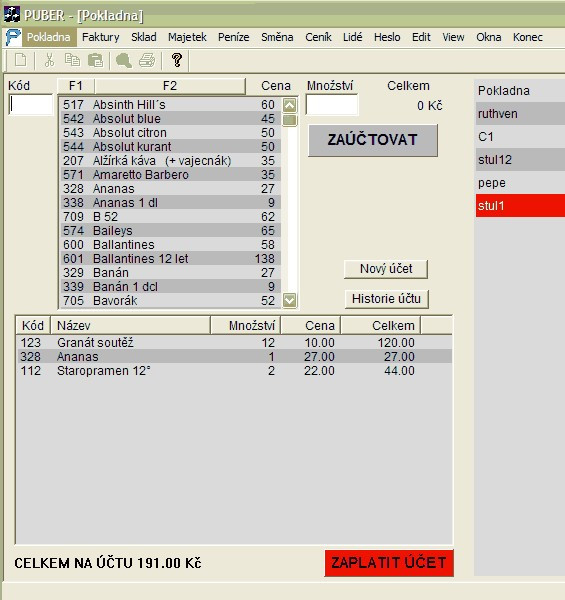This screenshot has width=565, height=600.
Task: Select Bavorák product row
Action: coord(170,301)
